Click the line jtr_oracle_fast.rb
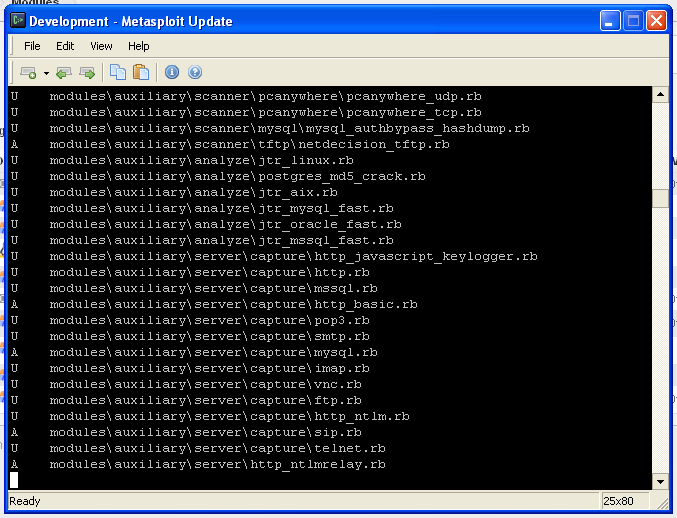Screen dimensions: 677x518 [x=206, y=224]
